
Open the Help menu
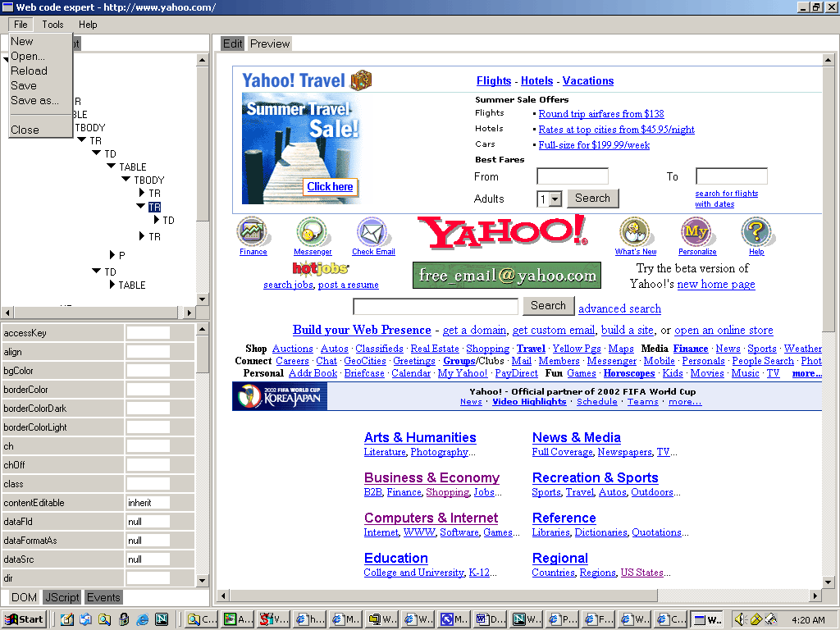coord(88,24)
